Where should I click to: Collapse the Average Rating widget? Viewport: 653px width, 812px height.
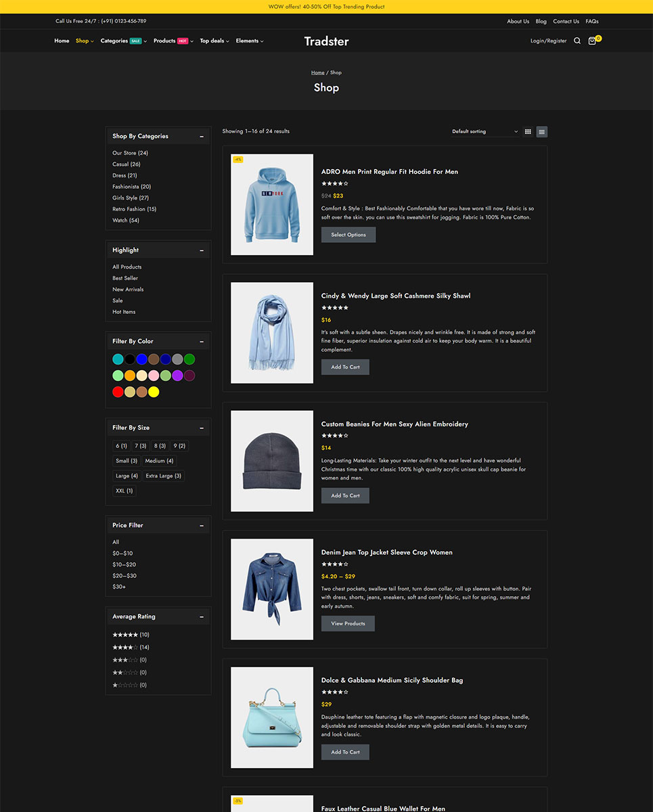202,617
